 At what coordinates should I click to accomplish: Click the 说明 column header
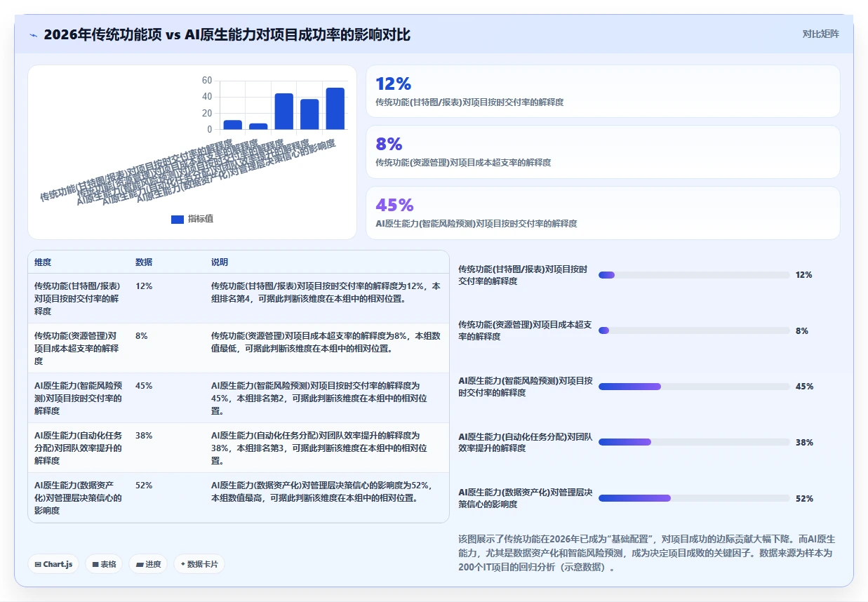pos(220,262)
